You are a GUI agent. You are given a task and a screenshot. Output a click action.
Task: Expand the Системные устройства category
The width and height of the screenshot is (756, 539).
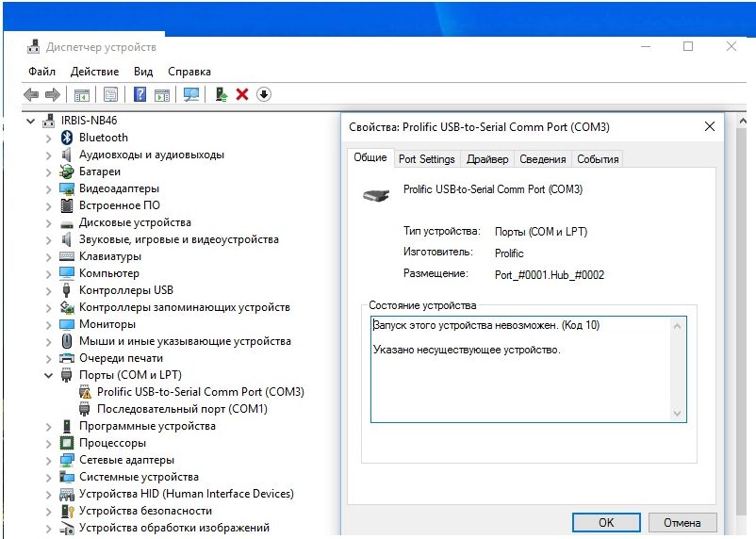point(48,478)
